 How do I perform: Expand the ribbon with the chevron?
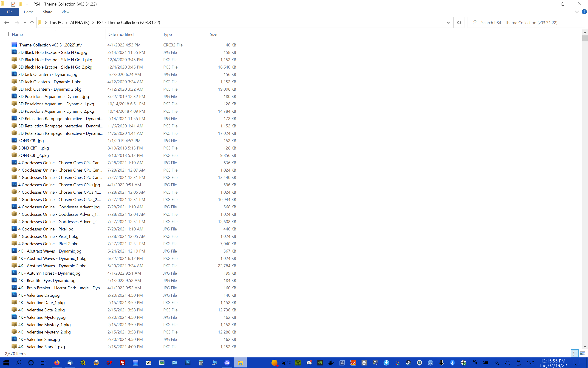click(x=577, y=12)
